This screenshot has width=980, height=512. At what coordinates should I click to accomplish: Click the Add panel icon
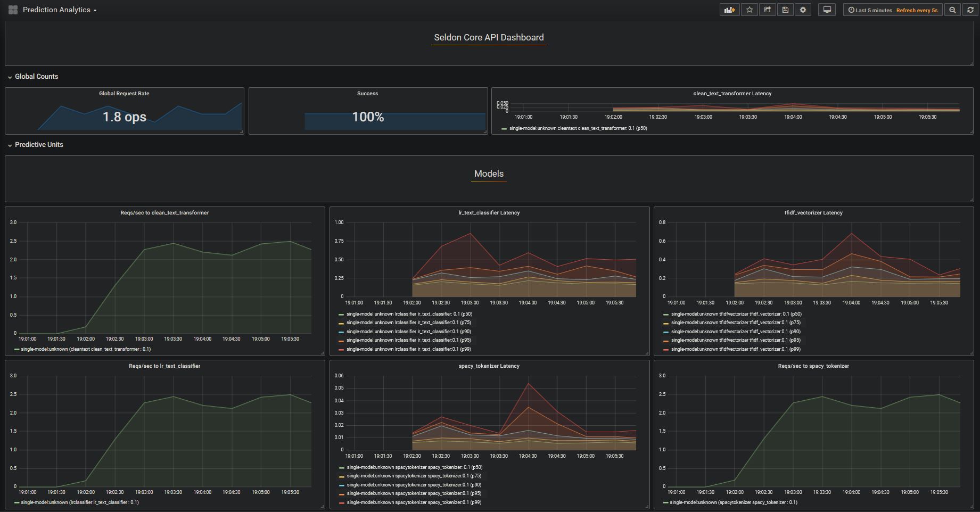point(729,10)
